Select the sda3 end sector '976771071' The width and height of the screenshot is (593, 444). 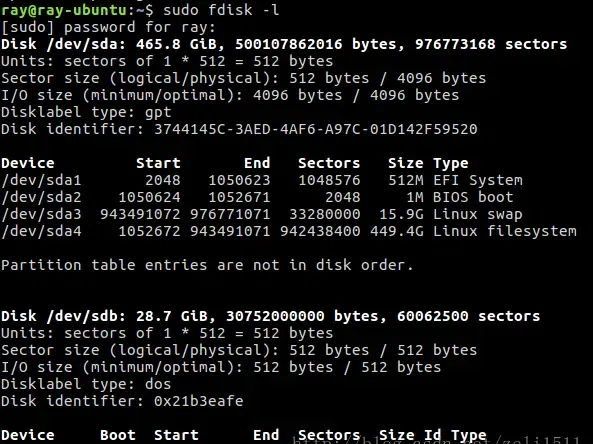230,214
